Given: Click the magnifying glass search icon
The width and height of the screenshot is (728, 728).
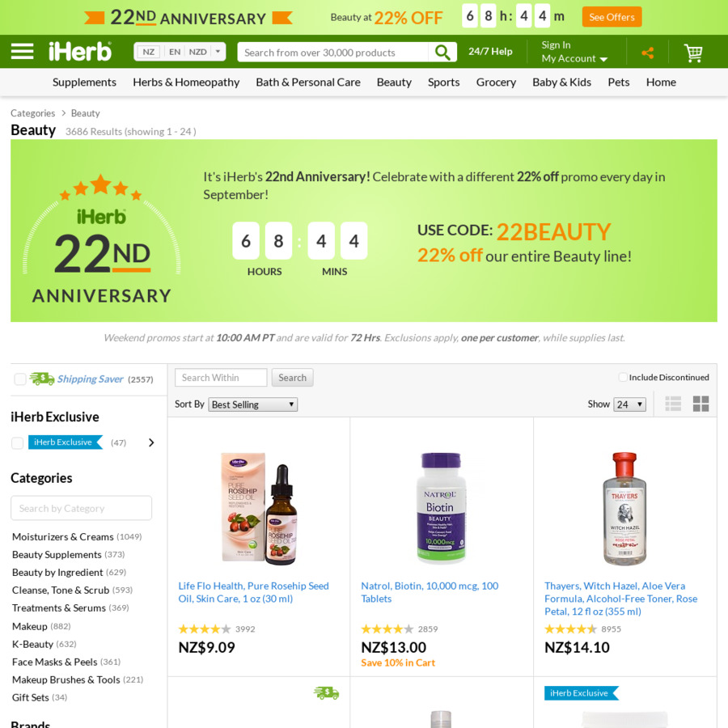Looking at the screenshot, I should (x=442, y=53).
